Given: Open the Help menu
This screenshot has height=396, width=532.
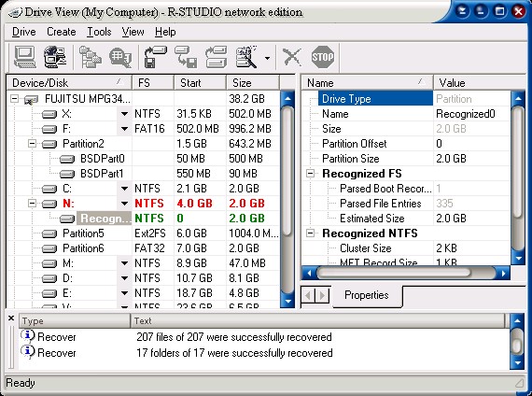Looking at the screenshot, I should [165, 32].
